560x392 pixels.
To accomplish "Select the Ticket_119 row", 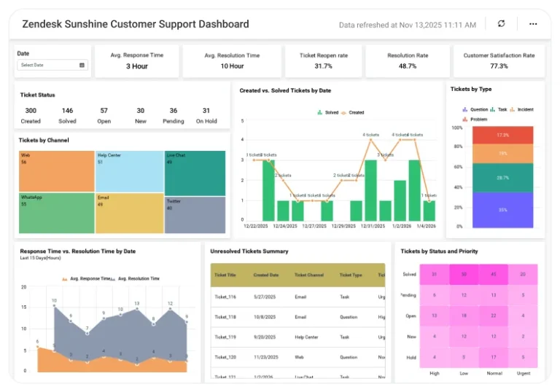I will point(297,337).
